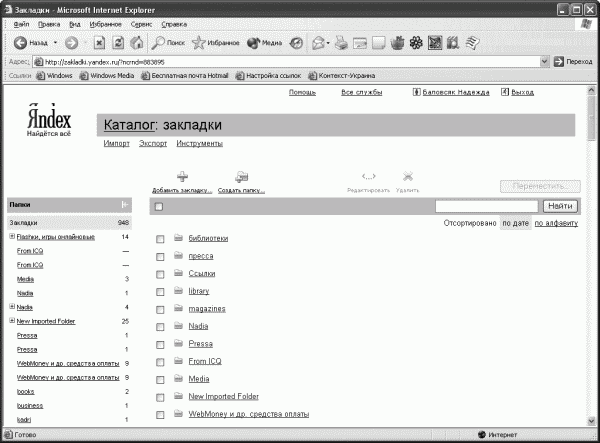This screenshot has width=600, height=443.
Task: Click the folder icon beside Библиотеки
Action: [x=178, y=238]
